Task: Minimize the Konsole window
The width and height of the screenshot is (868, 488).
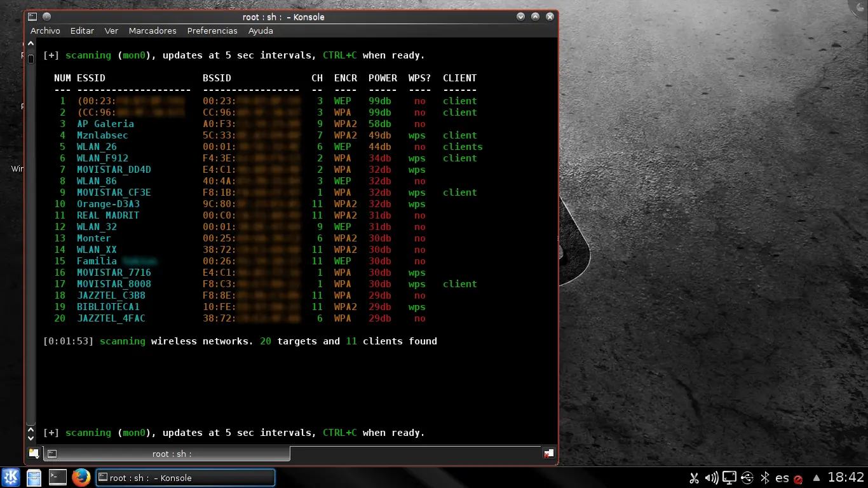Action: (x=521, y=17)
